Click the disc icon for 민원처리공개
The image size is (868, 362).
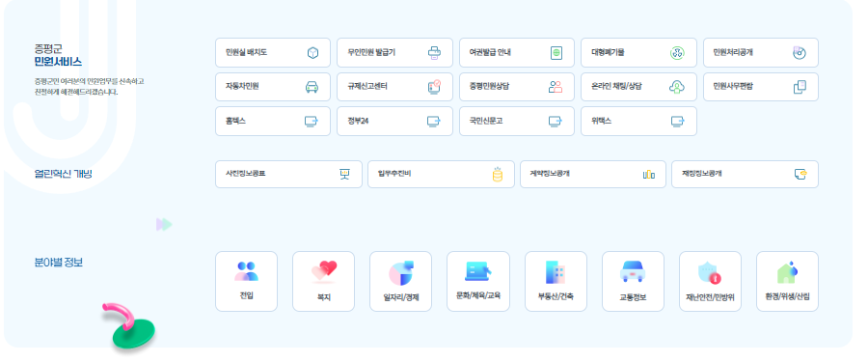(x=800, y=53)
